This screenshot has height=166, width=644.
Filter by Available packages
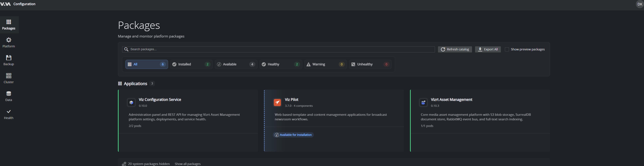[236, 64]
